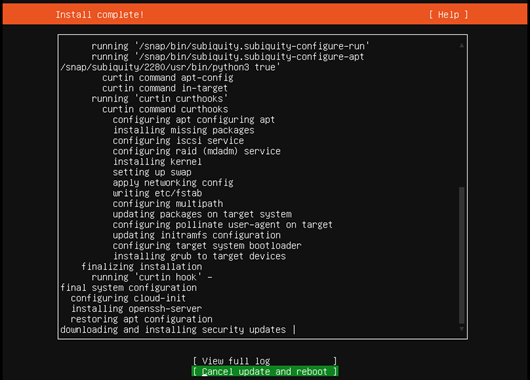Click the spinner after 'installing security updates'

point(294,329)
